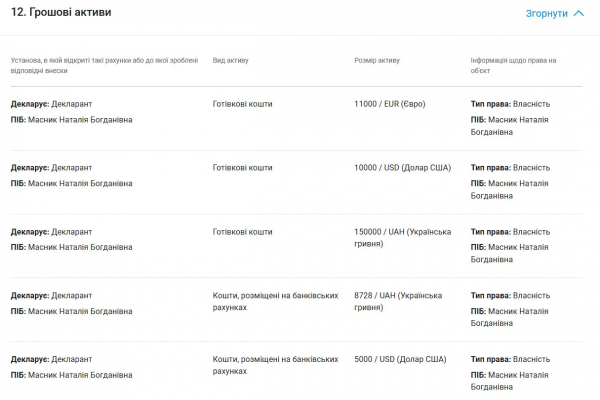Select the 10000 / USD (Долар США) amount
This screenshot has height=400, width=600.
[403, 168]
